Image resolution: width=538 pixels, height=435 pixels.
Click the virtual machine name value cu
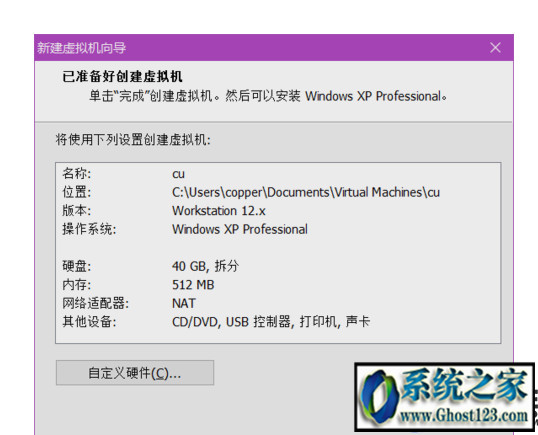coord(178,174)
